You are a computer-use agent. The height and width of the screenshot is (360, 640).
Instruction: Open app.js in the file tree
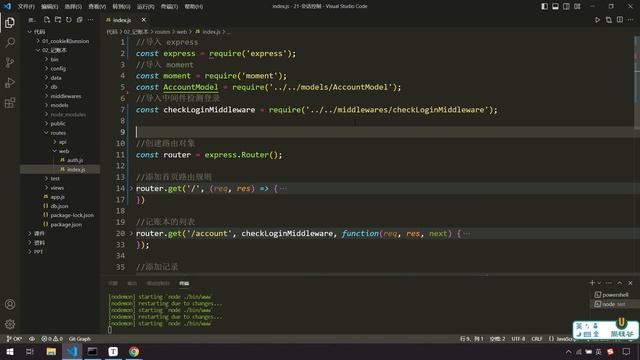tap(58, 197)
